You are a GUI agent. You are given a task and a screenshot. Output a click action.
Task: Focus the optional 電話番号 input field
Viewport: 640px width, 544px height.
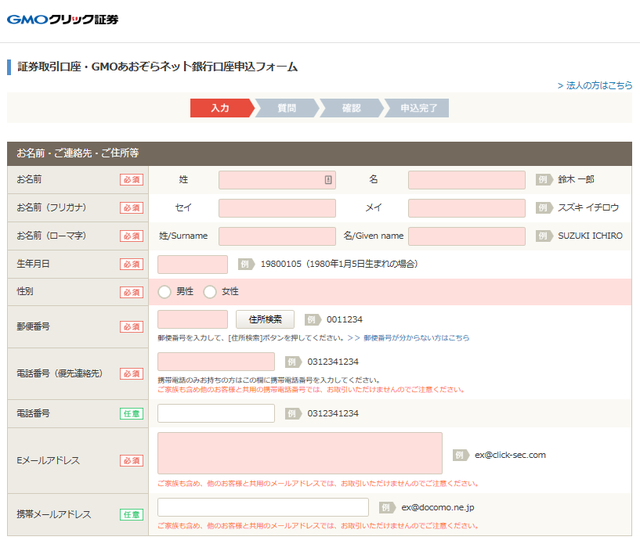(x=216, y=413)
